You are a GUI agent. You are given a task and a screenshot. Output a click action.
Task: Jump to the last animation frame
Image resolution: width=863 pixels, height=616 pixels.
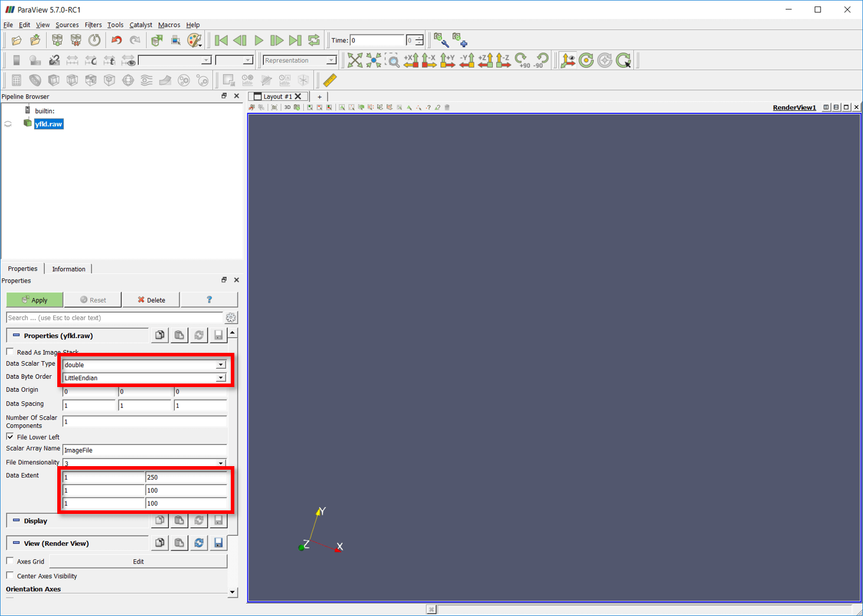pyautogui.click(x=295, y=40)
